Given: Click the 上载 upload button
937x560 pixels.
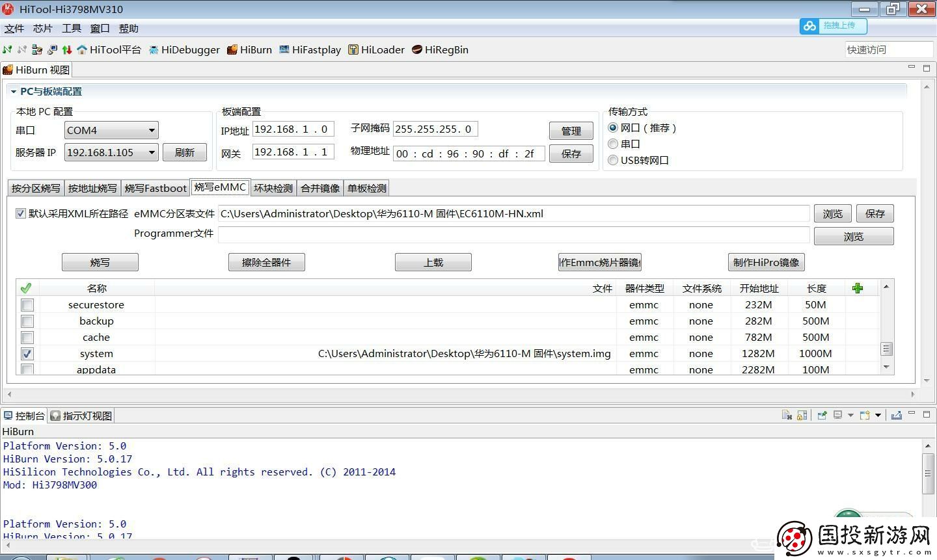Looking at the screenshot, I should click(x=433, y=262).
